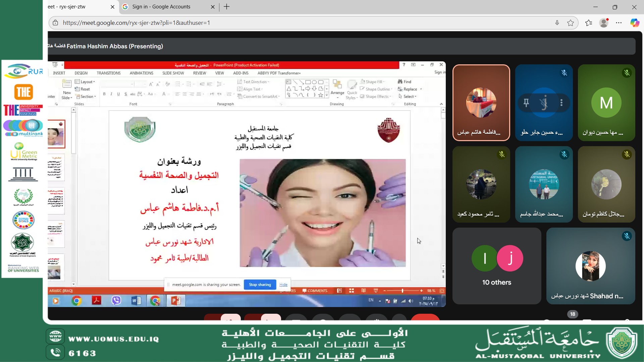Screen dimensions: 644x362
Task: Select the rectangle shape in shapes gallery
Action: click(308, 82)
